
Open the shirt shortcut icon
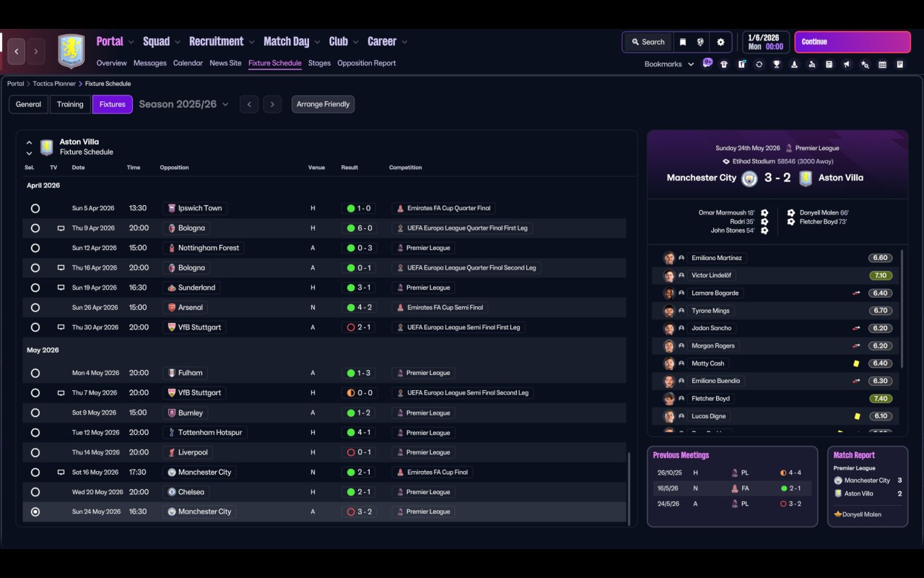[x=724, y=64]
